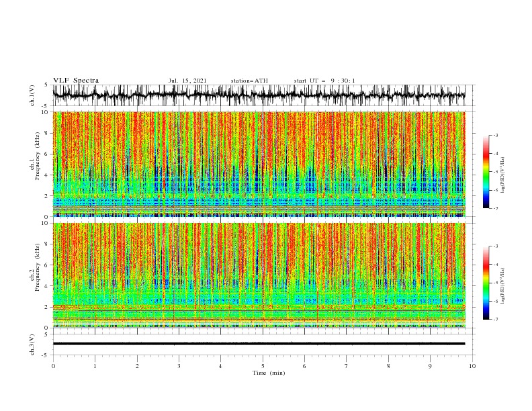This screenshot has height=411, width=532.
Task: Click the "2" kHz tick on ch.2 frequency axis
Action: [x=47, y=307]
